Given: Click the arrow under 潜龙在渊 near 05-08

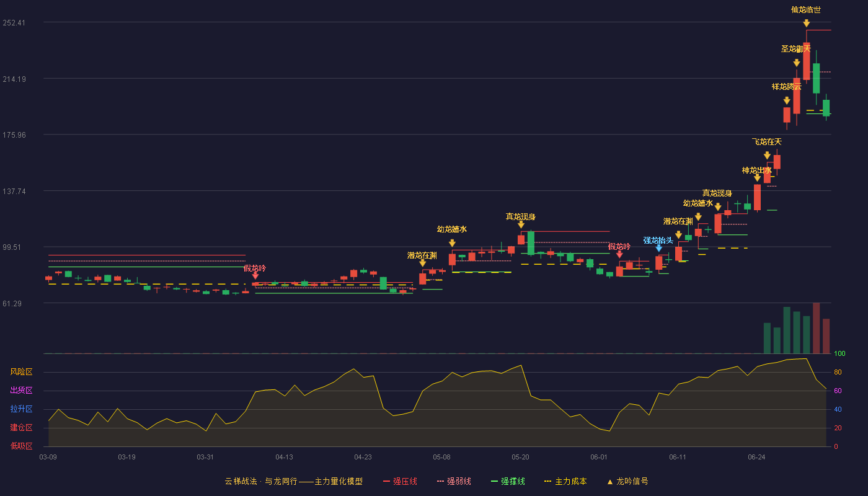Looking at the screenshot, I should pyautogui.click(x=422, y=263).
